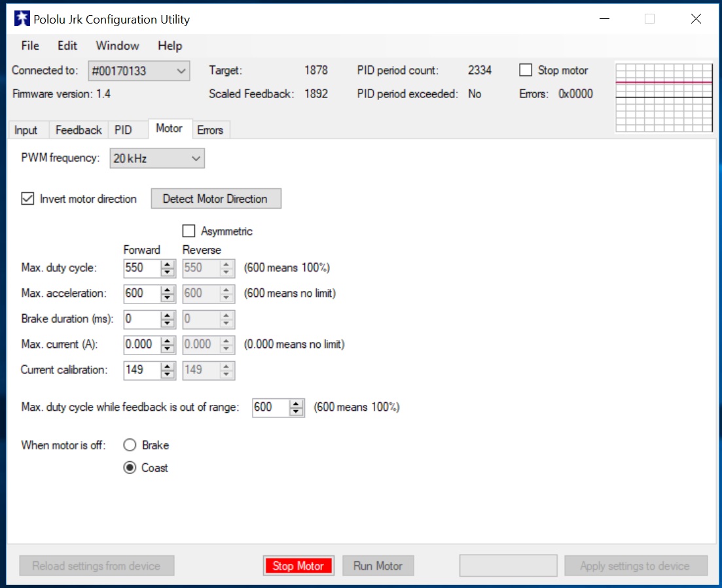Click the forward Max. current field
This screenshot has width=722, height=588.
coord(142,345)
